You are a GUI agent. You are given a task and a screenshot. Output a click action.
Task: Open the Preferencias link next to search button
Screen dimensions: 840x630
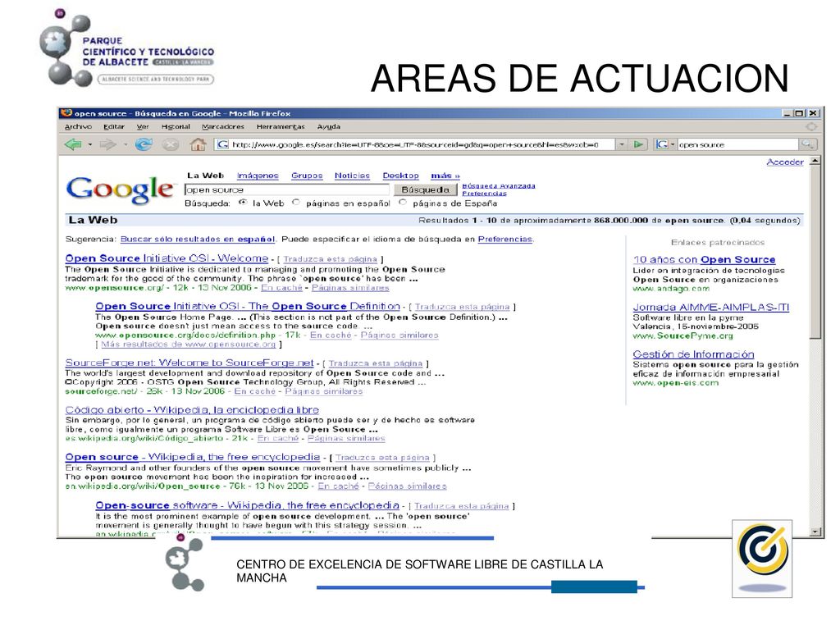(x=484, y=194)
